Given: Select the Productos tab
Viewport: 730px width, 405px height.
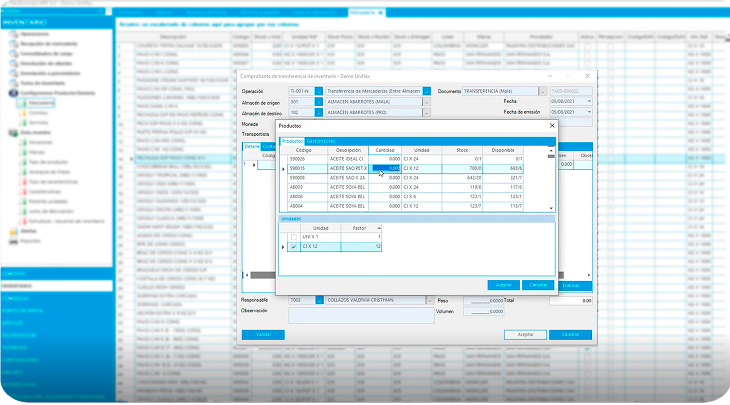Looking at the screenshot, I should pos(291,142).
